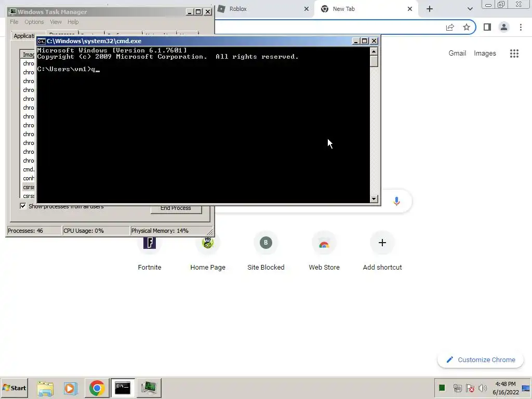
Task: Open the Site Blocked shortcut
Action: (265, 251)
